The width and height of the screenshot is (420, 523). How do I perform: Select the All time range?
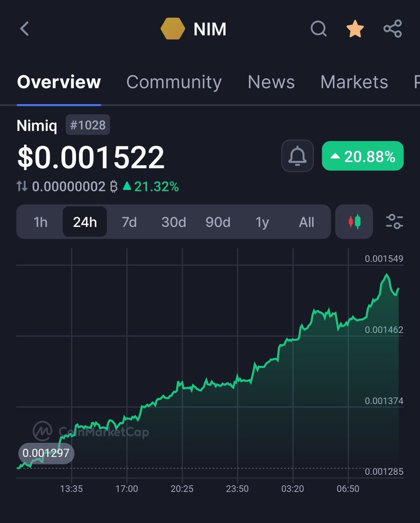pyautogui.click(x=307, y=222)
